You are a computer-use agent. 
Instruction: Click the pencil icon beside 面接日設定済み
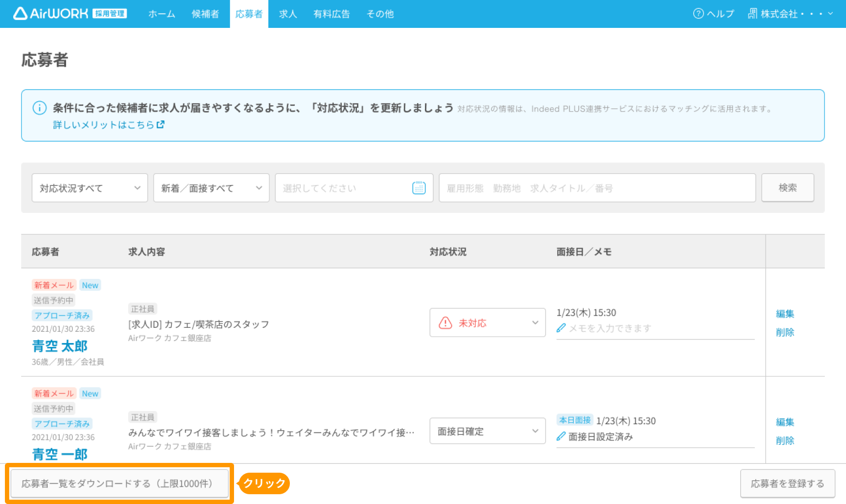[561, 436]
